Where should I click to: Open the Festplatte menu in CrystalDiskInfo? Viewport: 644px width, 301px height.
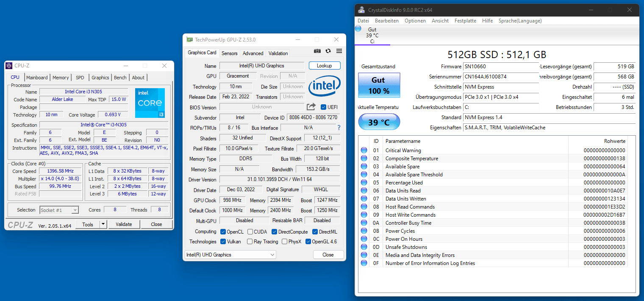tap(465, 21)
